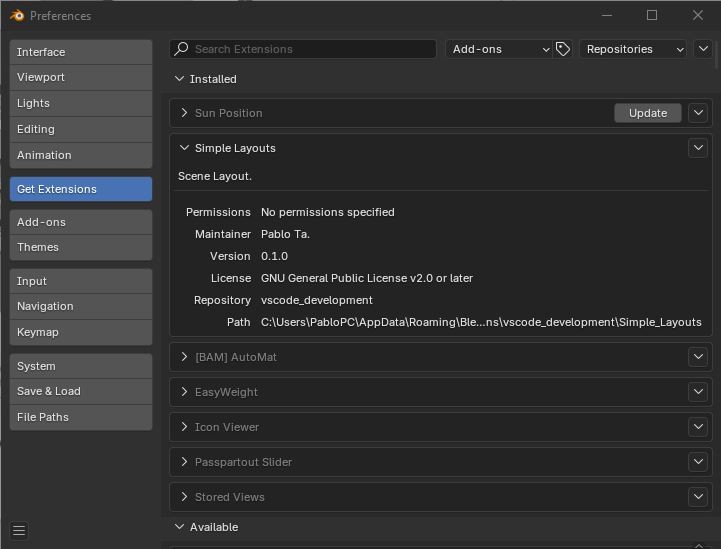Switch to the Save & Load tab
Image resolution: width=721 pixels, height=549 pixels.
point(81,391)
